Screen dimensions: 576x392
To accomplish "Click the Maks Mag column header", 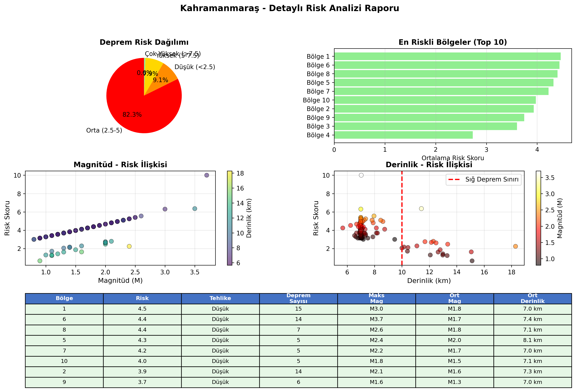I will pos(376,298).
